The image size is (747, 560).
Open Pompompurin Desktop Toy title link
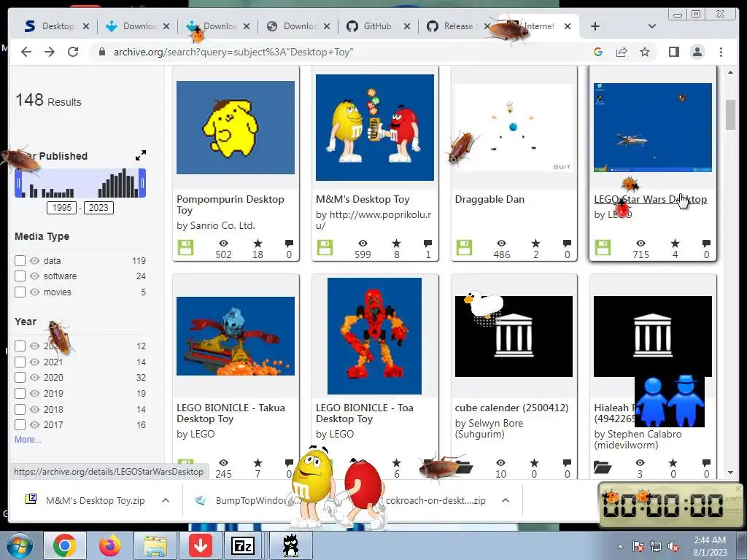pyautogui.click(x=230, y=205)
